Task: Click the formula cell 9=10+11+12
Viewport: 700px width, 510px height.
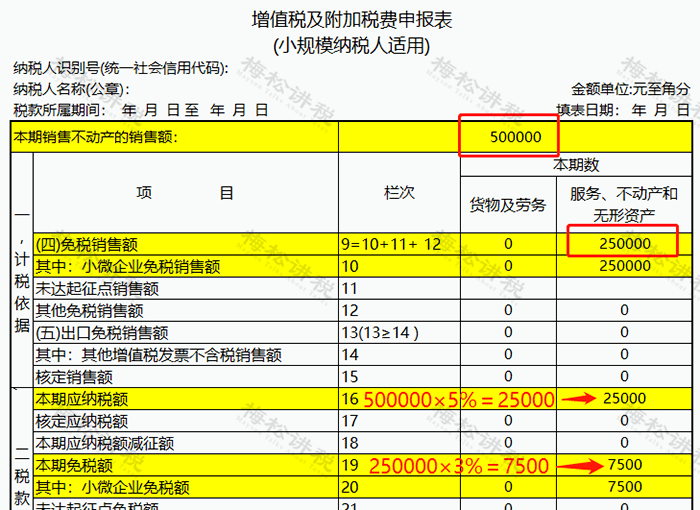Action: [400, 244]
